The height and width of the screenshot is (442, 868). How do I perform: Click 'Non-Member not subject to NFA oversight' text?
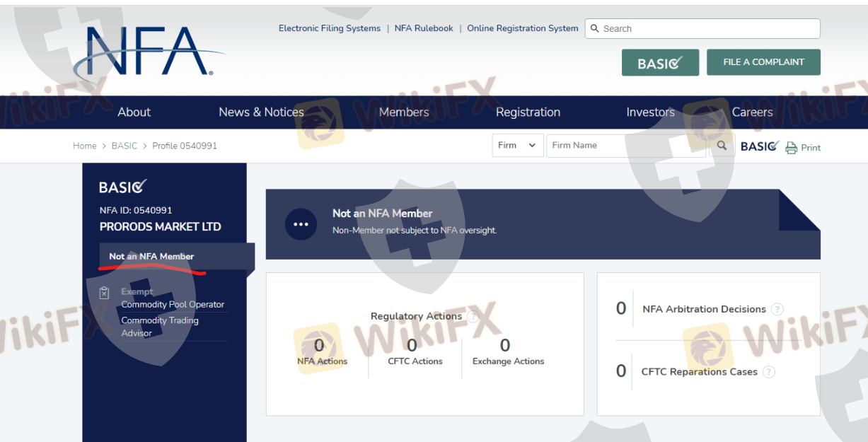point(415,231)
